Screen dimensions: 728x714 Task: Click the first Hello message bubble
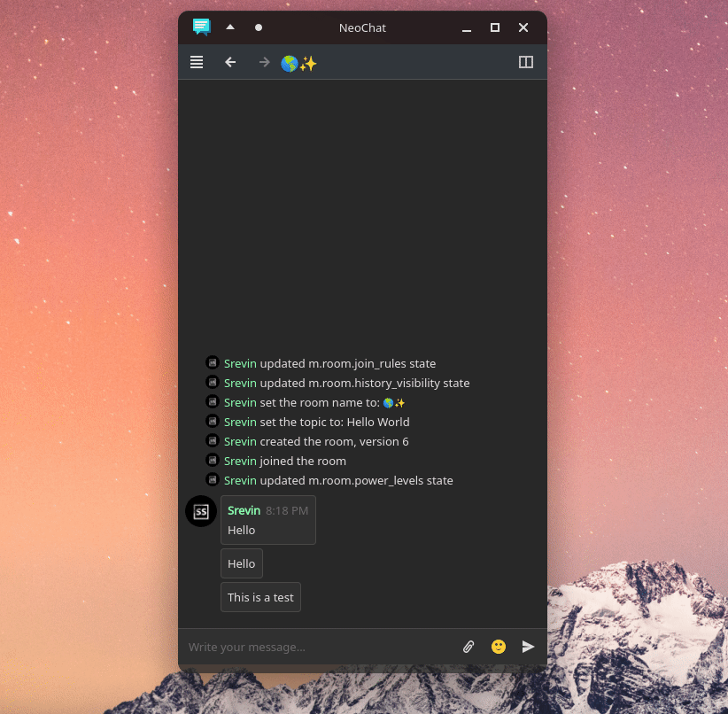click(268, 520)
